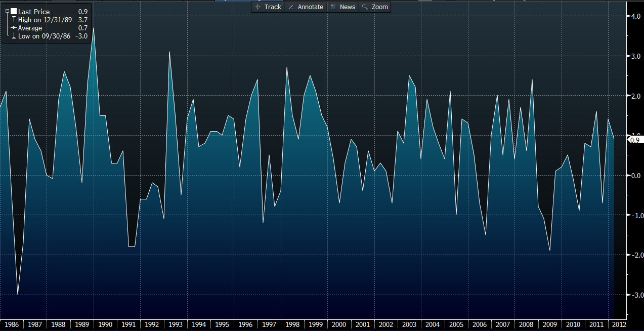Click the 1986 lowest trough on chart
The width and height of the screenshot is (644, 331).
[18, 294]
